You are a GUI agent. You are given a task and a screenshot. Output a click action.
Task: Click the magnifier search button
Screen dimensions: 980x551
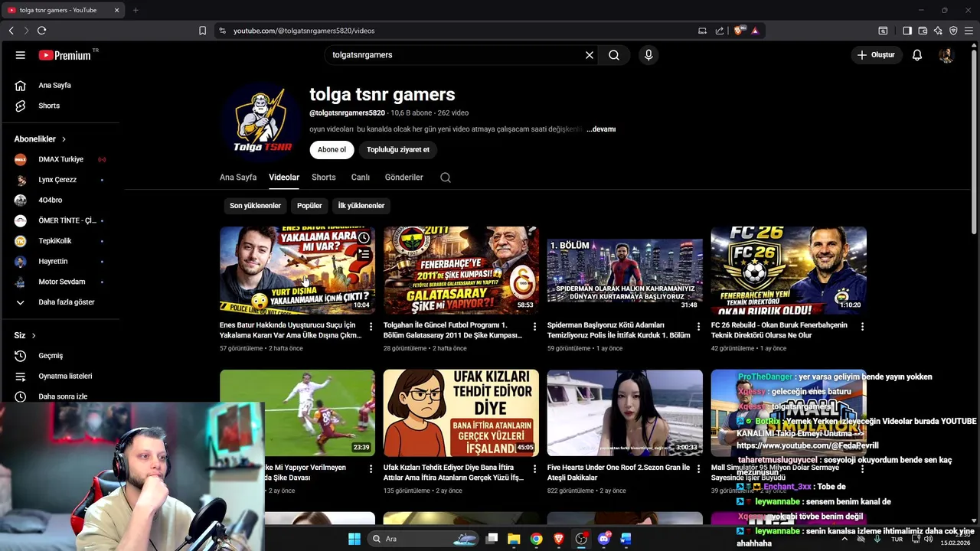[x=614, y=55]
